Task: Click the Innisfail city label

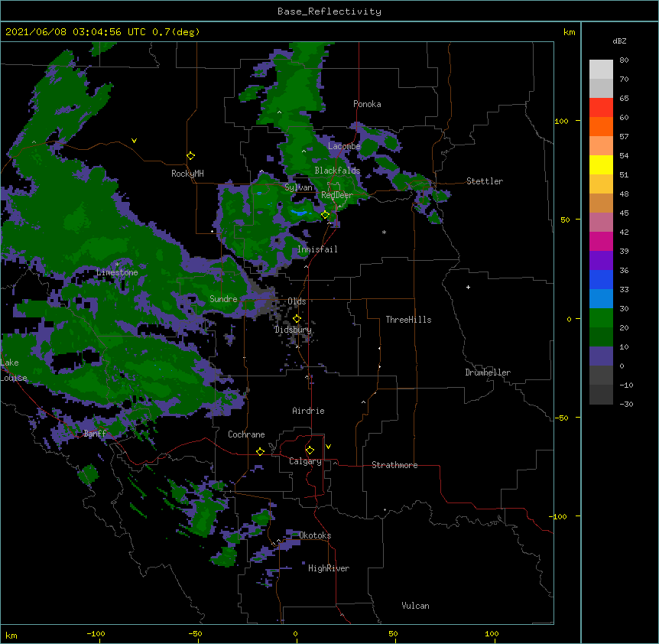Action: [317, 249]
